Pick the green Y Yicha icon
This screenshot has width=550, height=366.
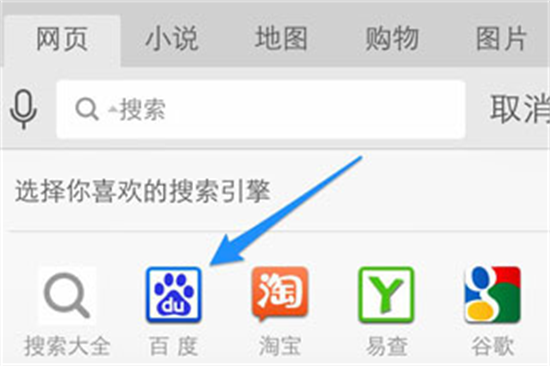(386, 294)
